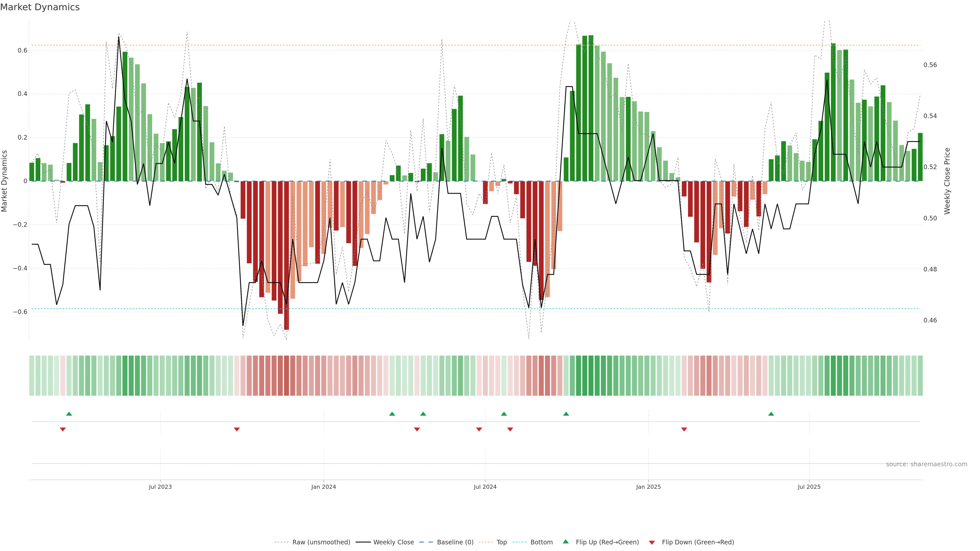Click the Market Dynamics chart title
The image size is (980, 551).
tap(40, 7)
